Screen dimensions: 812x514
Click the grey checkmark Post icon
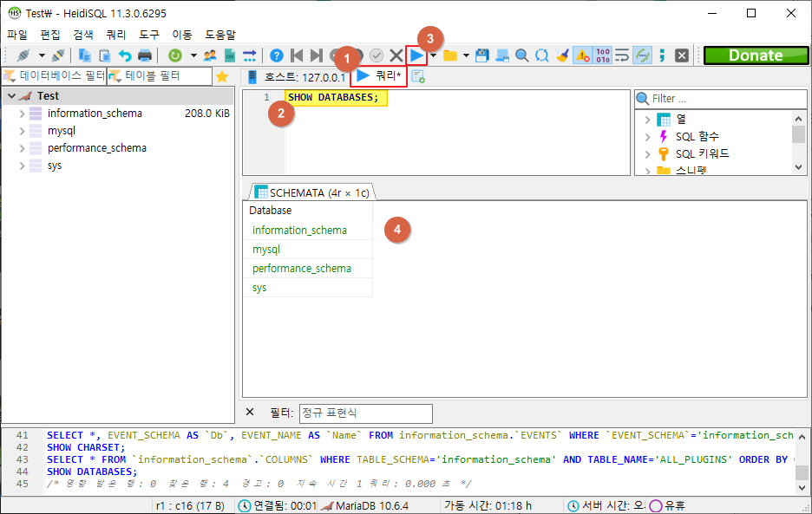[377, 55]
